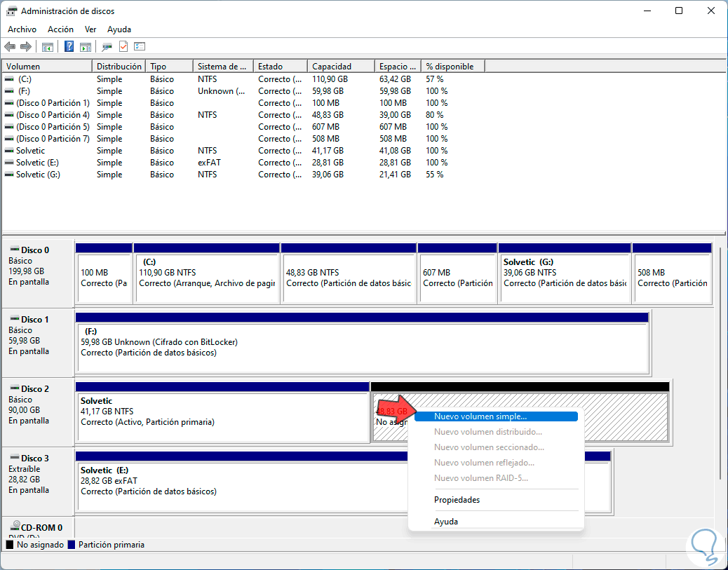Screen dimensions: 728x570
Task: Open the Archivo menu
Action: pos(22,29)
